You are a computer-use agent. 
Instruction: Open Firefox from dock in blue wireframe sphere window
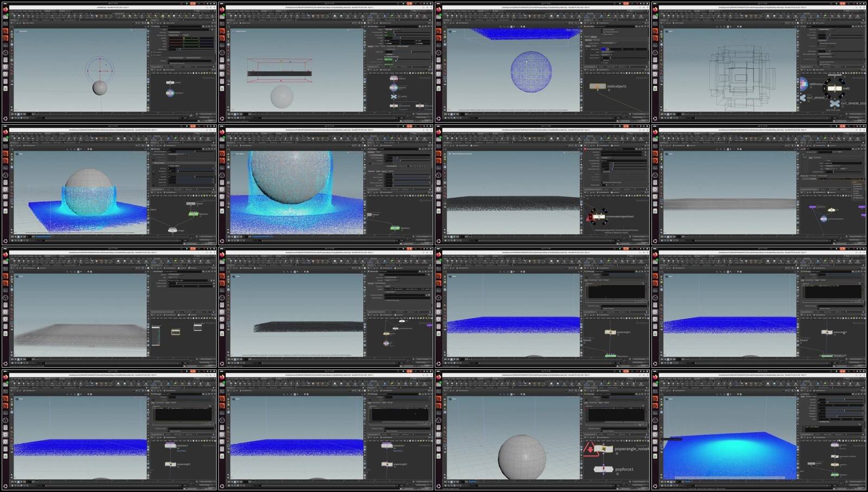[439, 10]
